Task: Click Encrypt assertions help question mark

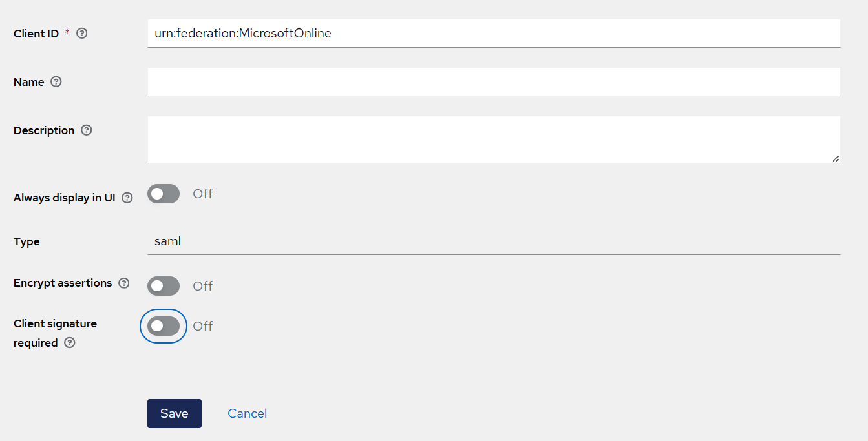Action: point(124,283)
